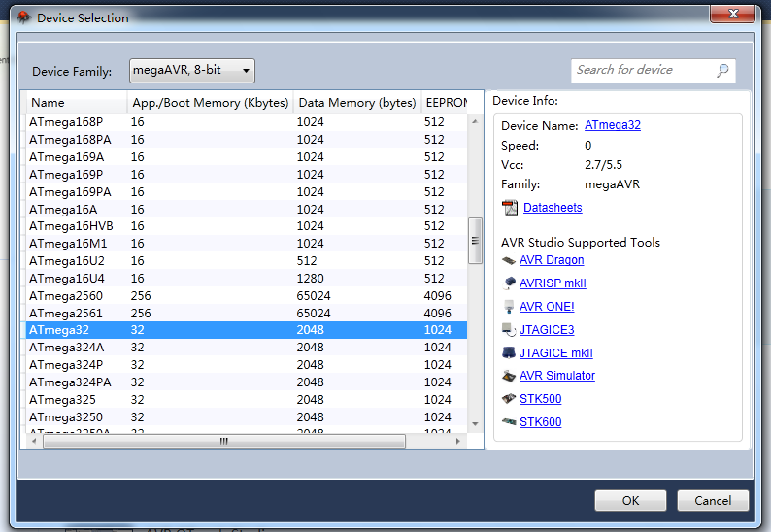Select the ATmega325 row

coord(246,400)
